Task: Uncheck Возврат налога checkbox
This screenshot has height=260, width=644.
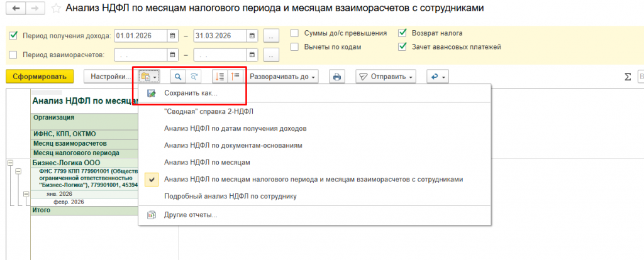Action: (x=402, y=33)
